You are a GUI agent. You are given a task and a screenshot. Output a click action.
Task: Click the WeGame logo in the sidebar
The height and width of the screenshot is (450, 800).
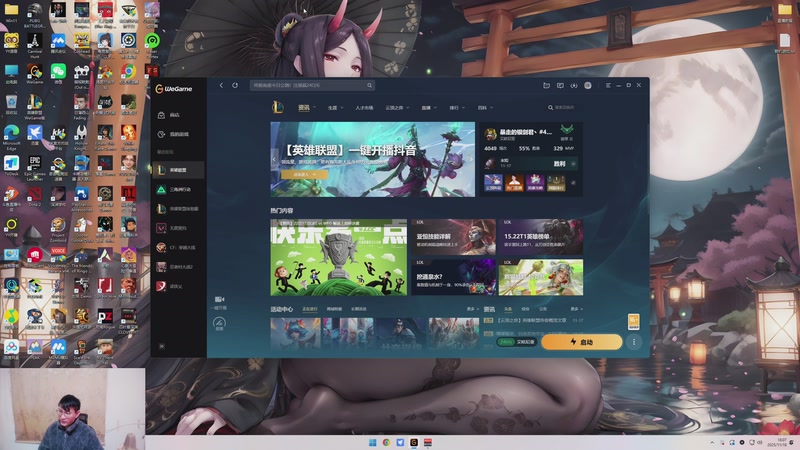pos(174,89)
